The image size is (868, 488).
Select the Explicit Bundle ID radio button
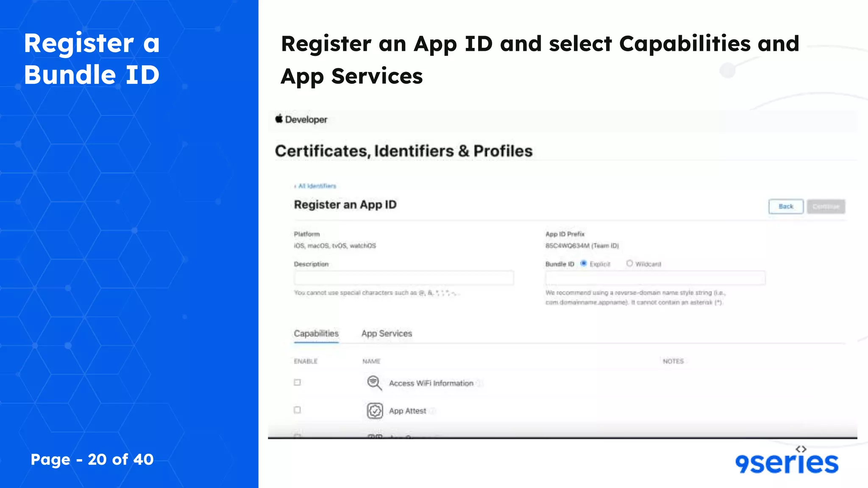[x=584, y=263]
